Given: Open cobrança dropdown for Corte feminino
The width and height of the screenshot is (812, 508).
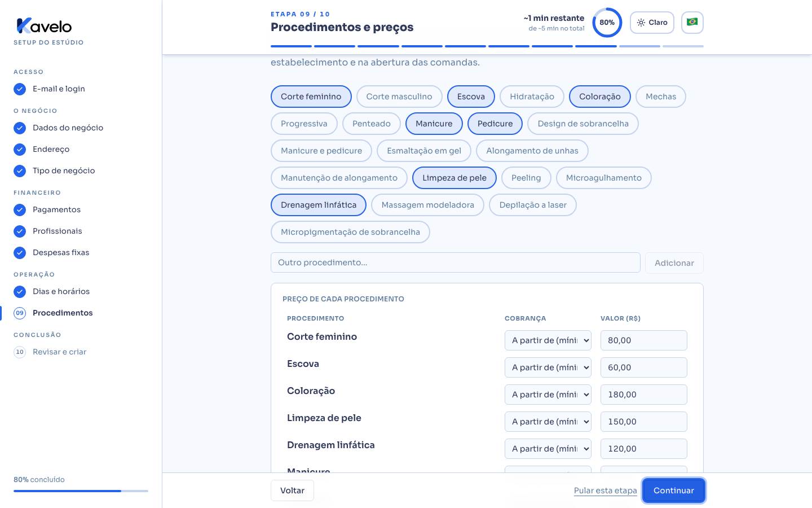Looking at the screenshot, I should pyautogui.click(x=548, y=340).
